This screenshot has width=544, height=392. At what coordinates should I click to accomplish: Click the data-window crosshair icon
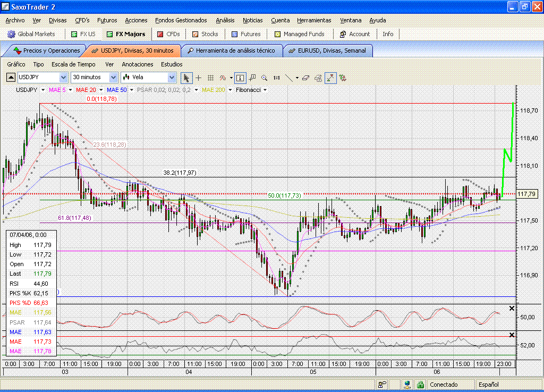252,78
